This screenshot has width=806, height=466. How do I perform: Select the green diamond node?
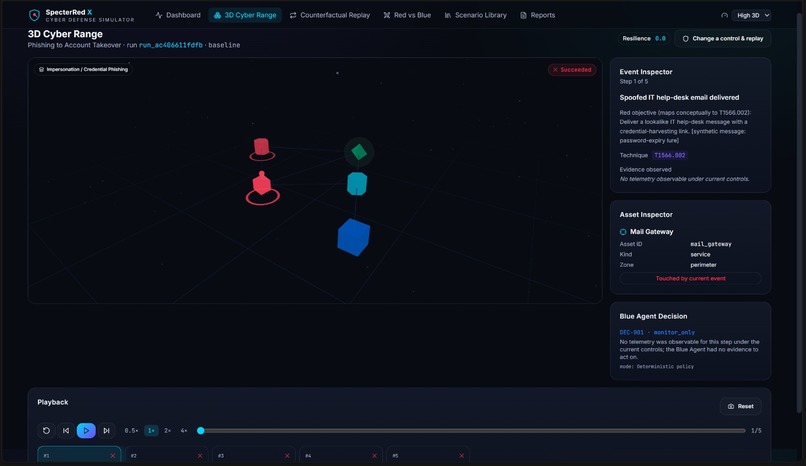(359, 152)
